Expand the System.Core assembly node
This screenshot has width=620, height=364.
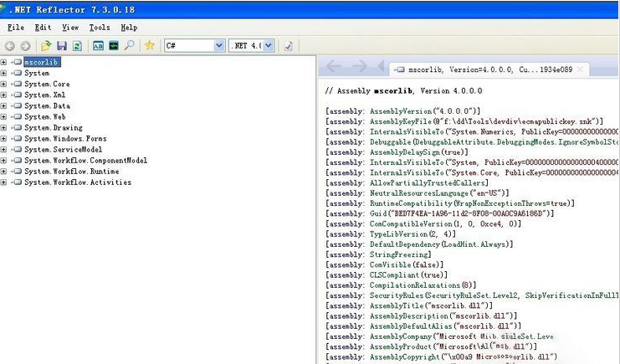tap(4, 85)
